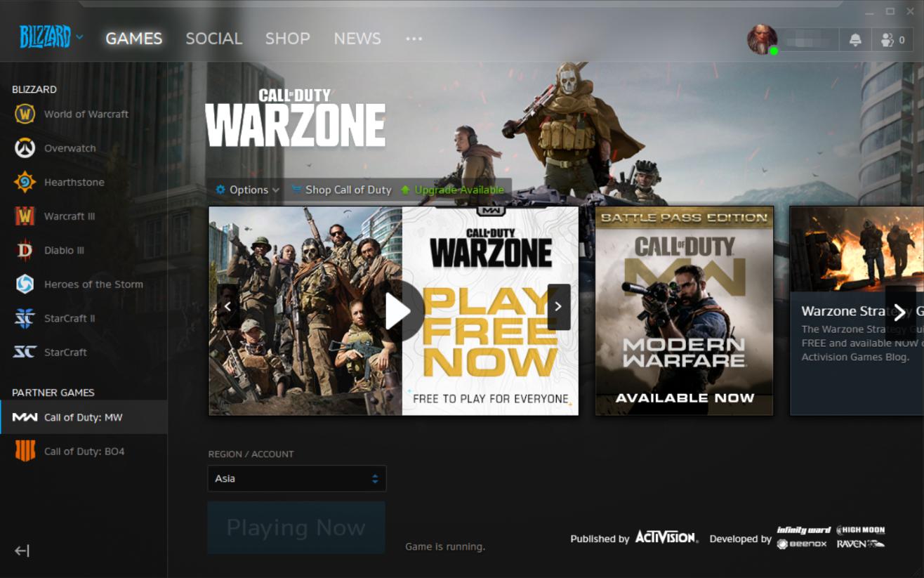Click the Call of Duty: BO4 game name
Screen dimensions: 924x578
(84, 452)
